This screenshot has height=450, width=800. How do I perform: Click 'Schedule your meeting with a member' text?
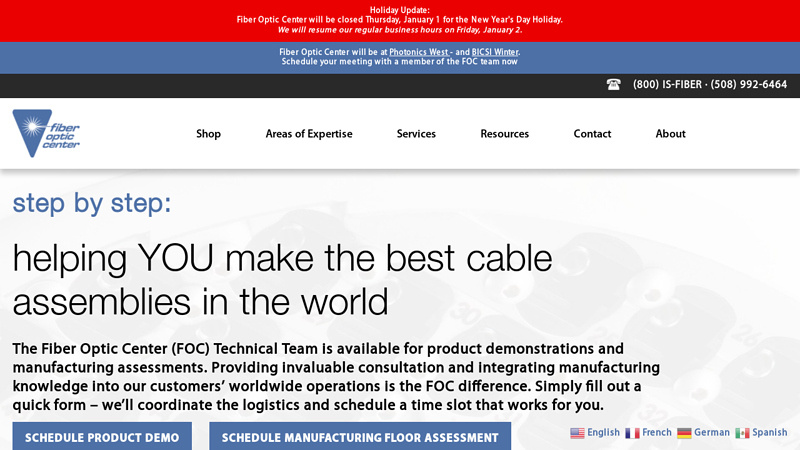[x=399, y=62]
